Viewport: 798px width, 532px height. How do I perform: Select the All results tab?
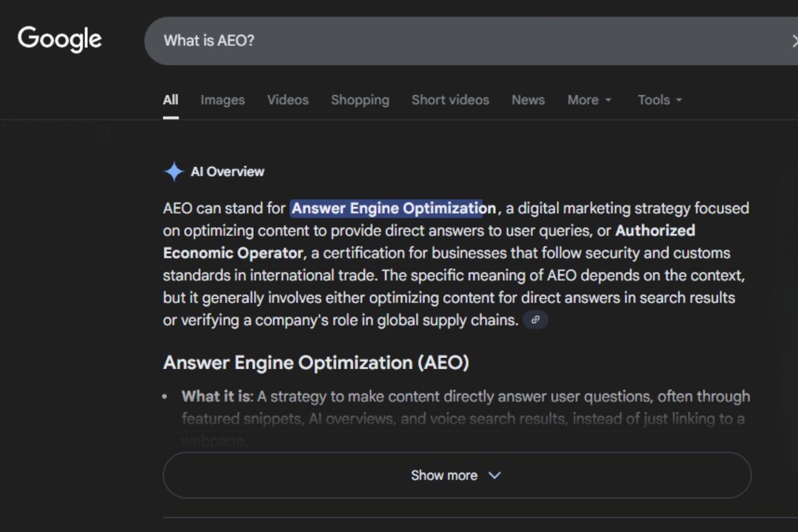click(170, 100)
